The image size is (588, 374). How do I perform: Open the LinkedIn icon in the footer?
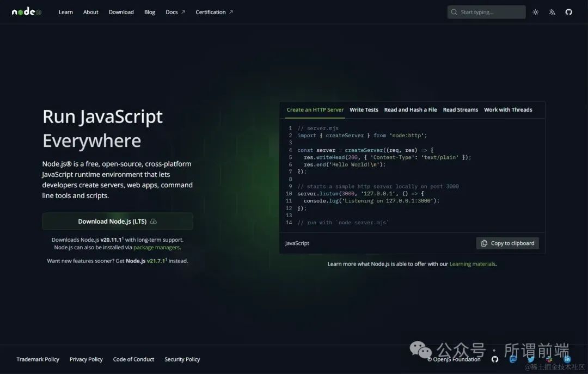[x=567, y=359]
